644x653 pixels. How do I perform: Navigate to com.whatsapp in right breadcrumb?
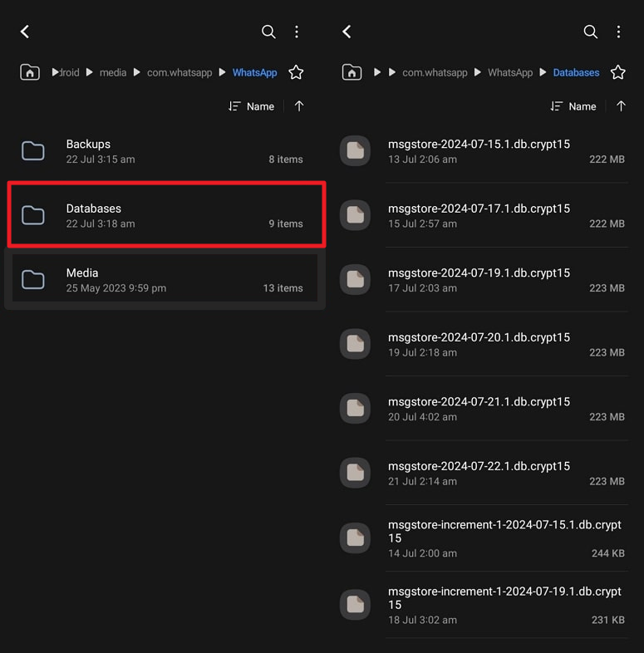[x=435, y=72]
